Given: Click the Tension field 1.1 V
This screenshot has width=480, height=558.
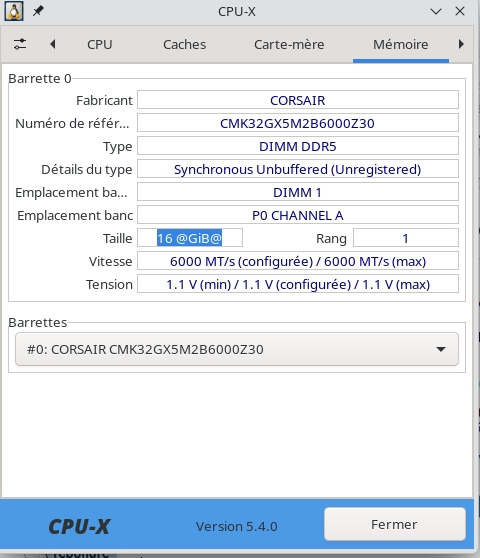Looking at the screenshot, I should click(x=298, y=284).
